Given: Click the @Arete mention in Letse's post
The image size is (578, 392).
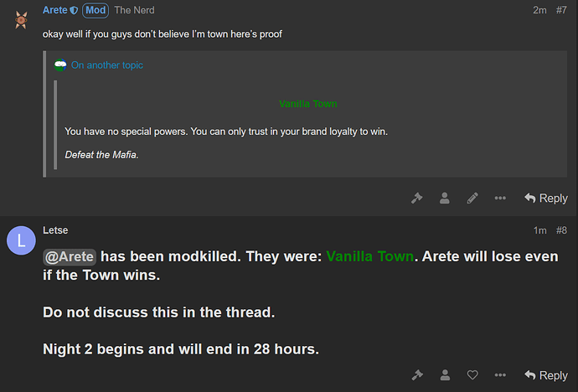Looking at the screenshot, I should [x=70, y=257].
